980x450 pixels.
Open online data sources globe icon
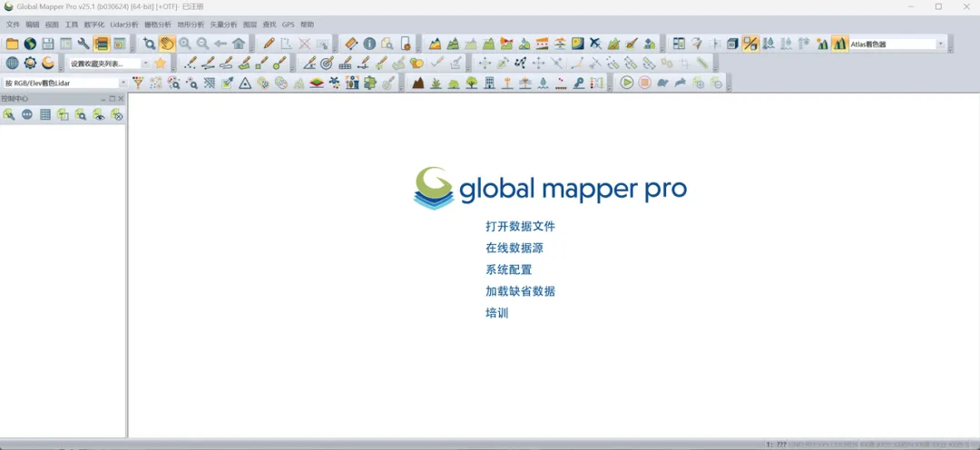pyautogui.click(x=30, y=44)
